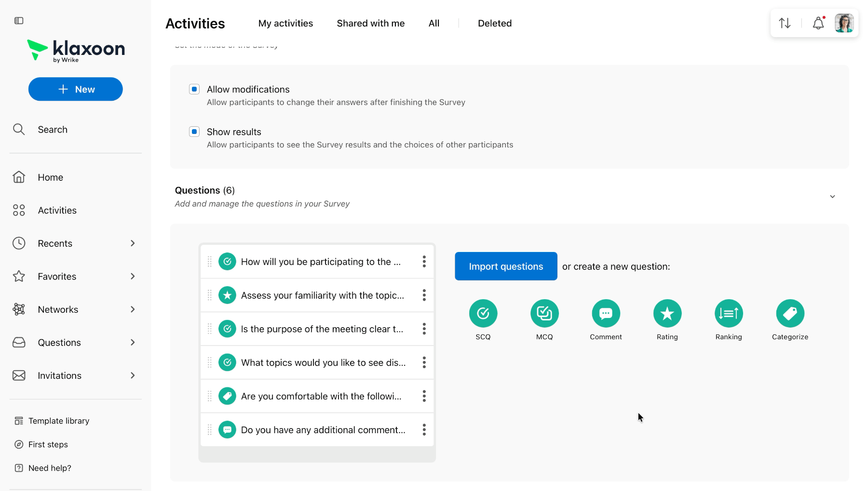Select 'Are you comfortable with the followi...' question
This screenshot has height=491, width=868.
click(317, 396)
